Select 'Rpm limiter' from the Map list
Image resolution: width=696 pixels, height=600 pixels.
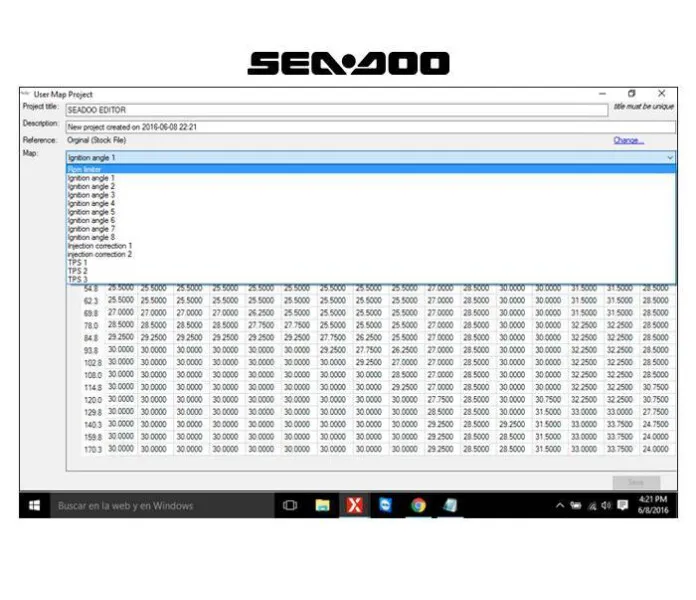tap(371, 169)
